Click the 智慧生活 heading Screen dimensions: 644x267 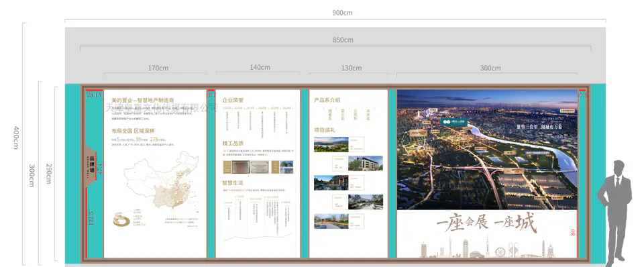coord(233,182)
